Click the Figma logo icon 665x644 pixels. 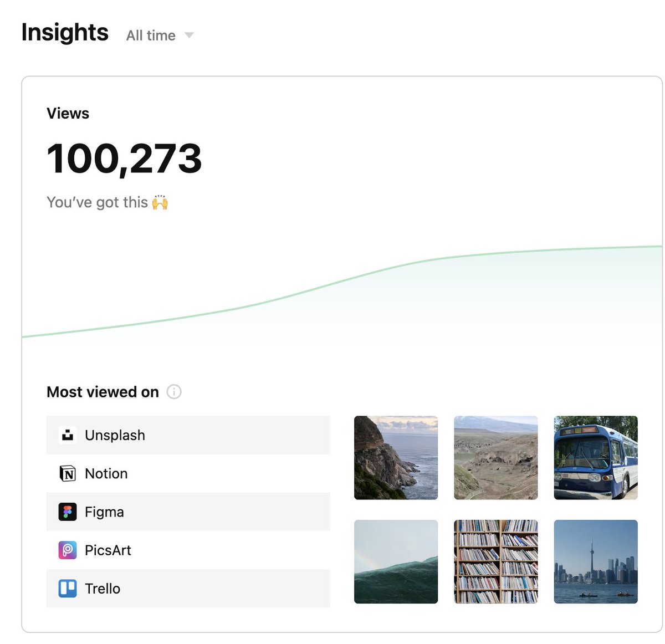tap(68, 512)
